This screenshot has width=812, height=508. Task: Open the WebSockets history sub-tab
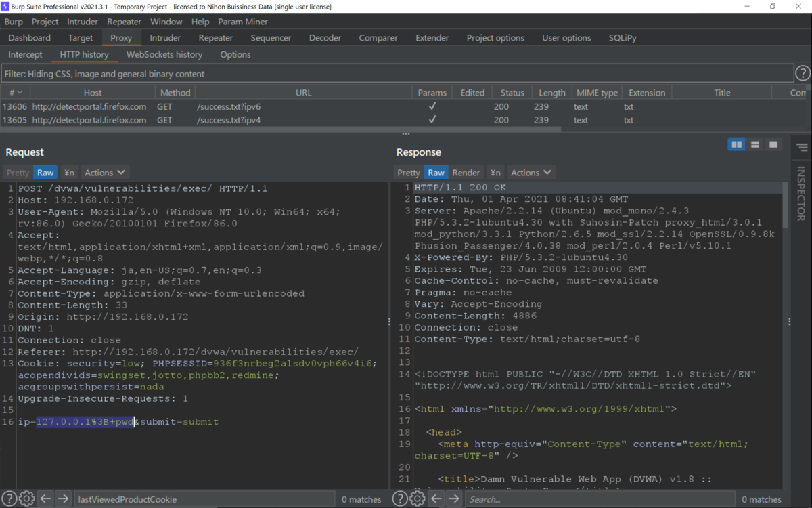(x=164, y=54)
